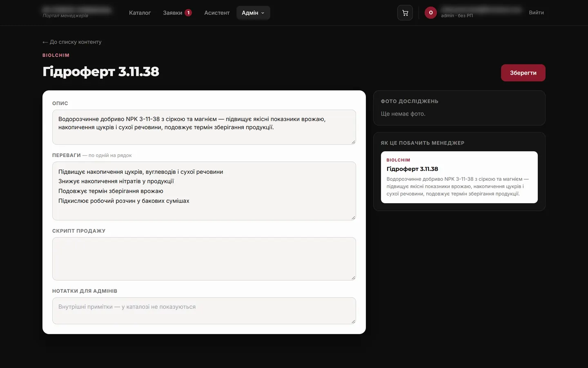
Task: Focus the Нотатки для адмінів field
Action: (x=204, y=311)
